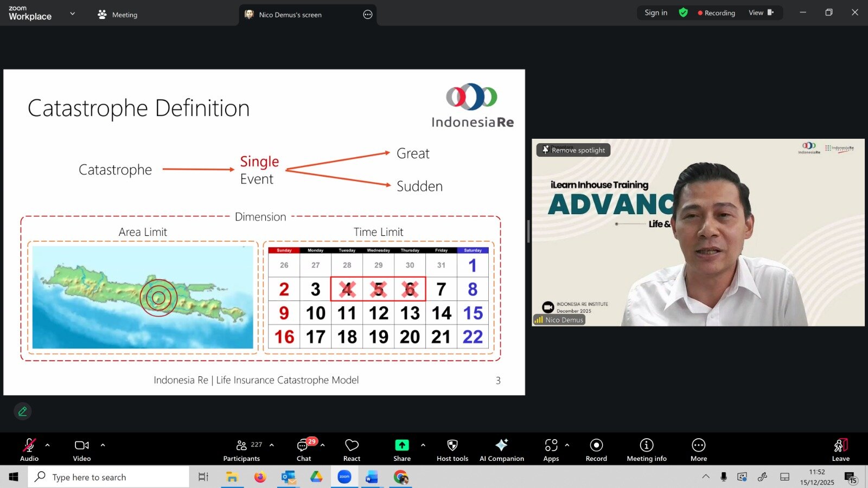Click Remove spotlight on video
This screenshot has width=868, height=488.
coord(573,150)
